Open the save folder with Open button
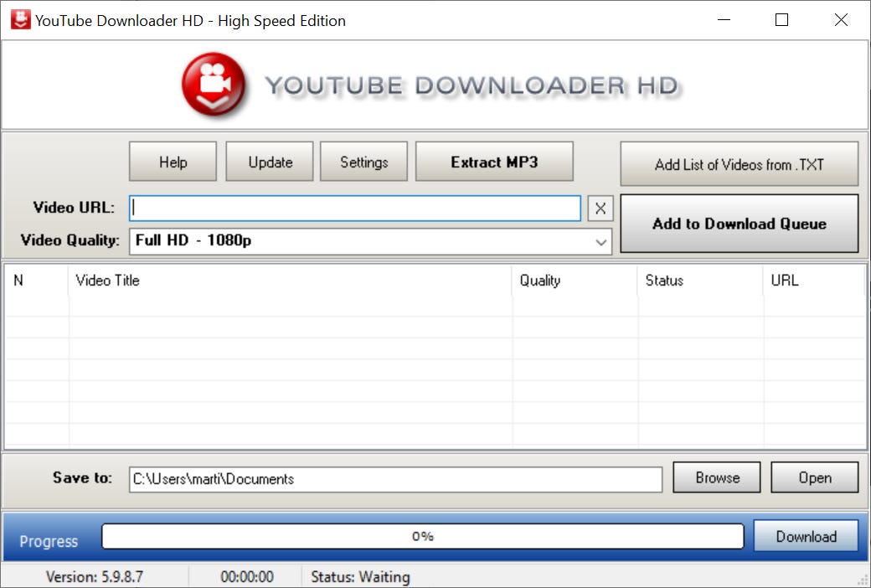The width and height of the screenshot is (871, 588). [x=814, y=477]
